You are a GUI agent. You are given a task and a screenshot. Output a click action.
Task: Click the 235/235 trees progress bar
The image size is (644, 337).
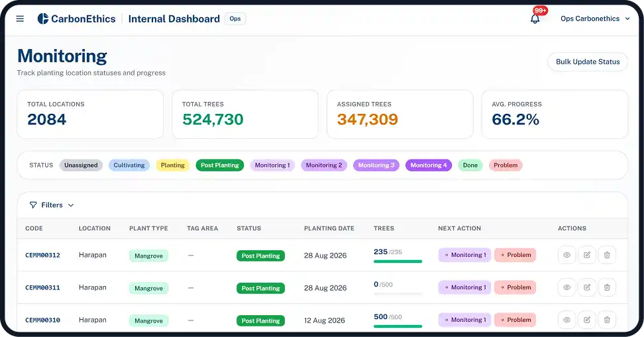coord(398,262)
